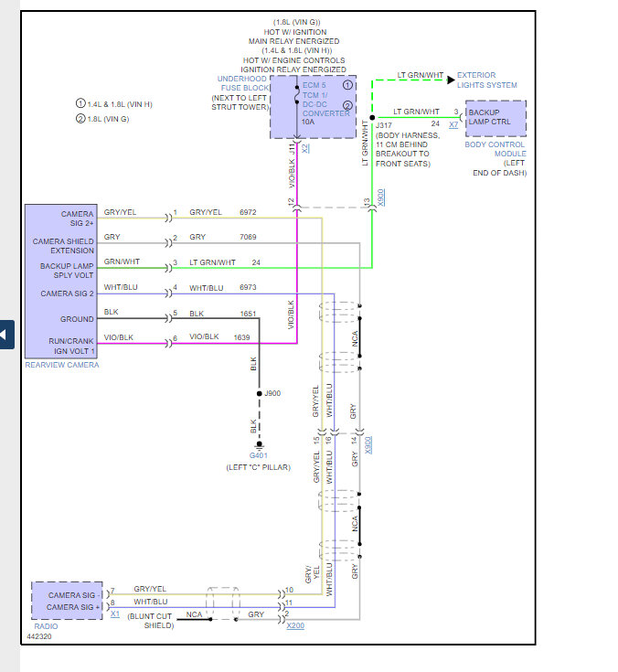The width and height of the screenshot is (618, 672).
Task: Select the Camera Sig + label in the Radio box
Action: [73, 607]
